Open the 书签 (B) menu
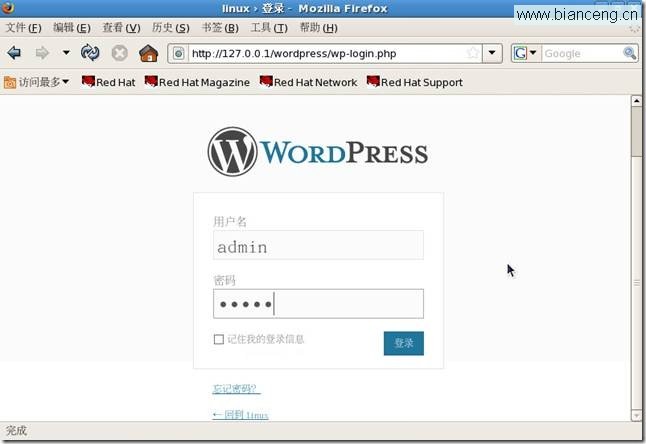The height and width of the screenshot is (444, 646). (x=220, y=28)
